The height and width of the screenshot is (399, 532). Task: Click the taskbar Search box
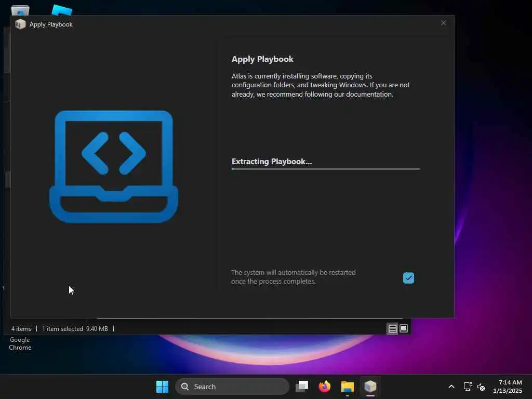232,387
